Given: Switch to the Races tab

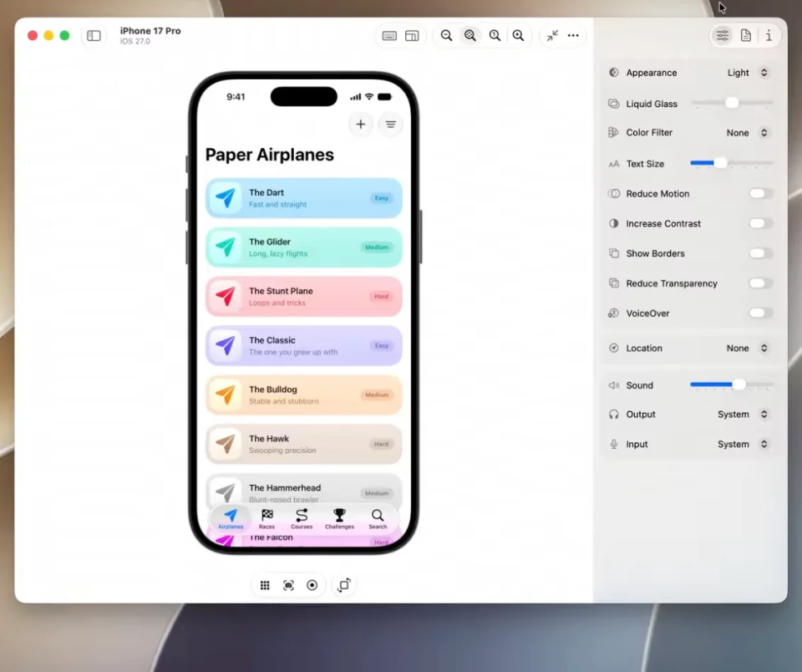Looking at the screenshot, I should 266,519.
